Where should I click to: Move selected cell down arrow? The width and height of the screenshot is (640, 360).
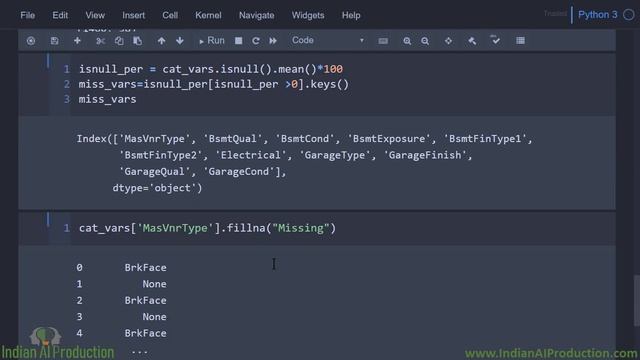180,41
